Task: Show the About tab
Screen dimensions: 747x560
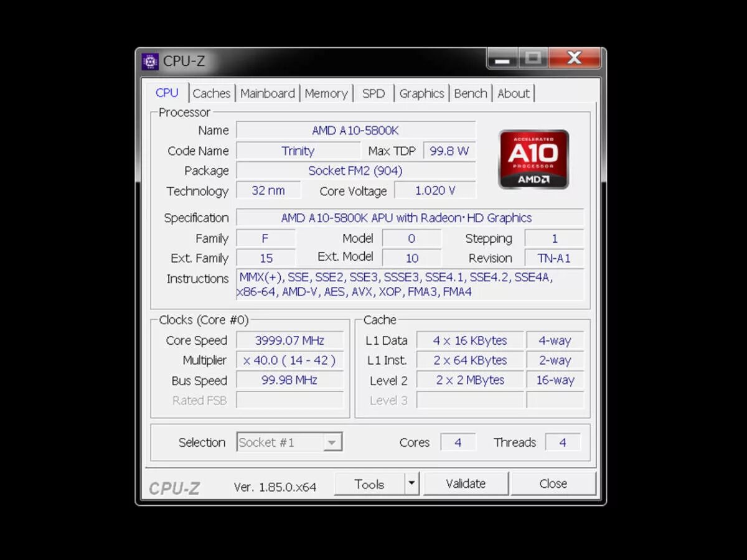Action: (x=514, y=93)
